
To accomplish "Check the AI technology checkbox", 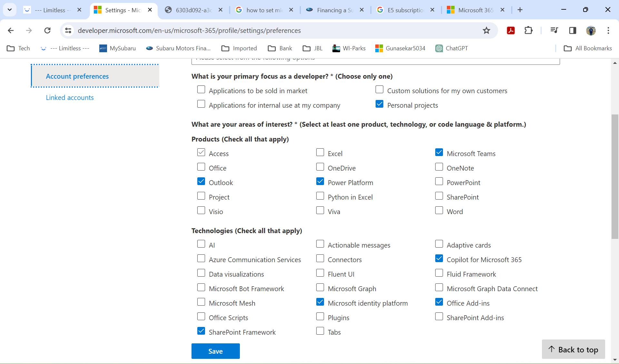I will (x=201, y=244).
